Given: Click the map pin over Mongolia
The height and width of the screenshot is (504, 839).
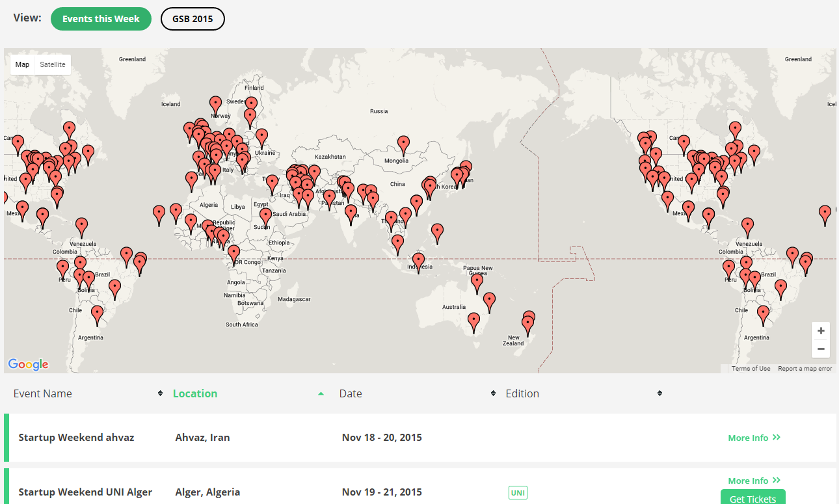Looking at the screenshot, I should tap(403, 144).
